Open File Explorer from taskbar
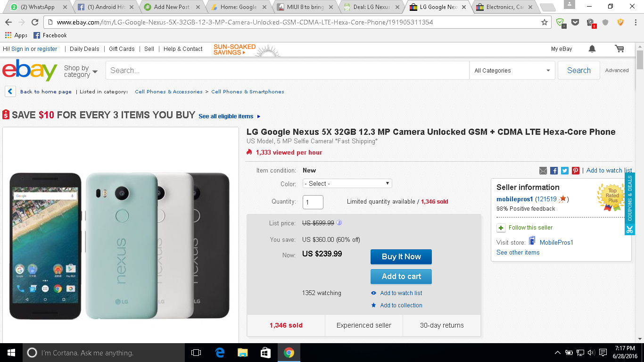Image resolution: width=644 pixels, height=362 pixels. pyautogui.click(x=242, y=353)
